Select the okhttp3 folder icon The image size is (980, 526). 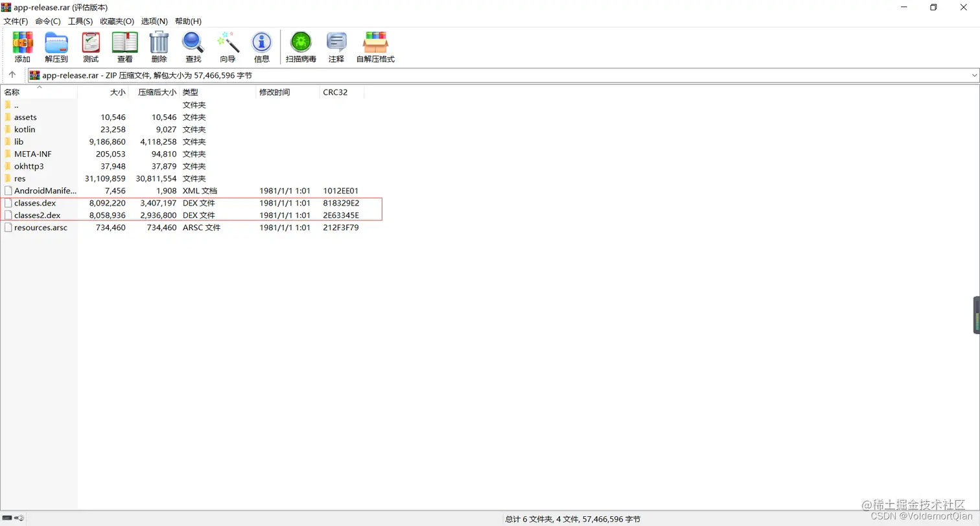coord(8,166)
